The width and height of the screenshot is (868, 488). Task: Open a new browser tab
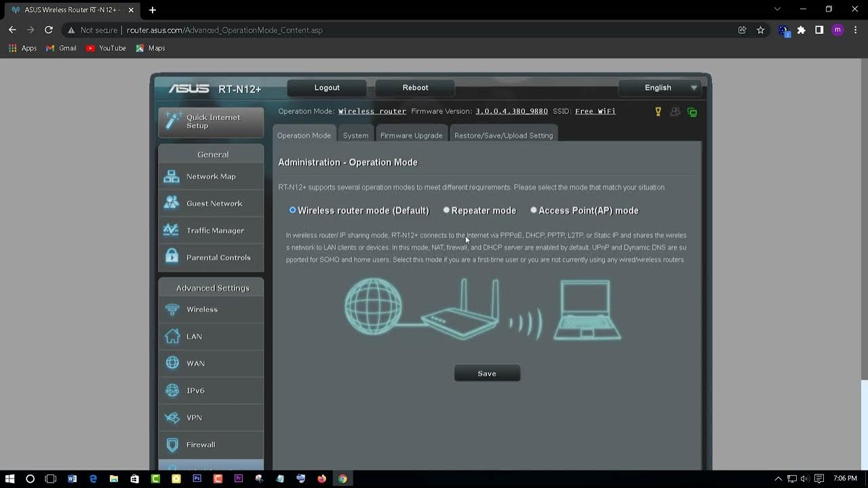point(153,10)
